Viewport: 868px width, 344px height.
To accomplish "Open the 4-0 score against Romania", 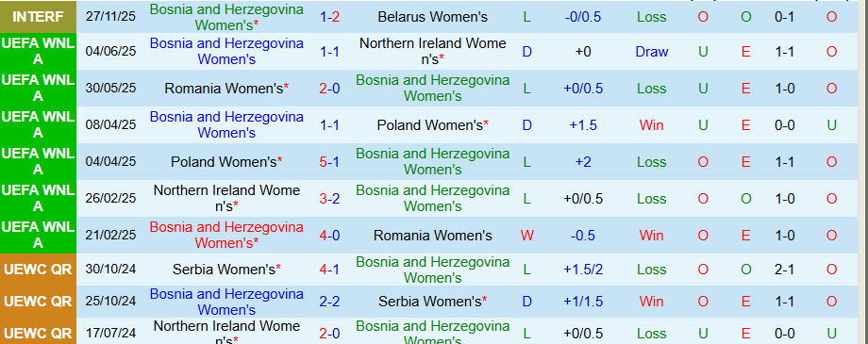I will click(330, 236).
